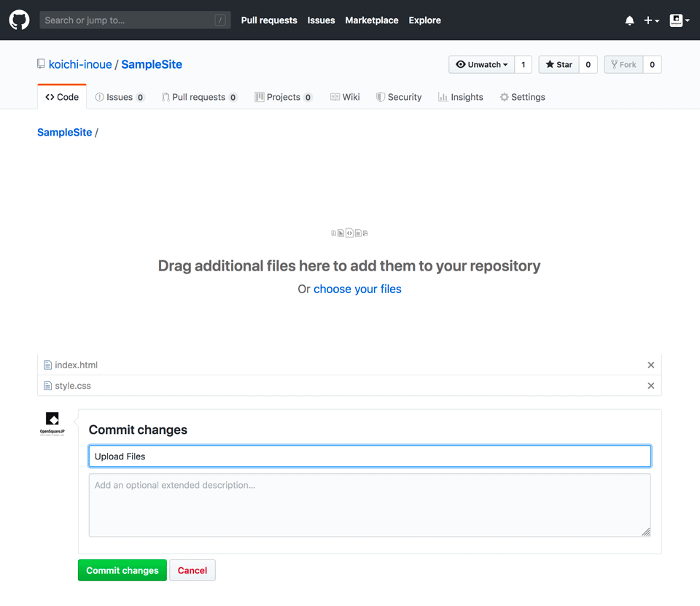Open the plus create-new dropdown

click(x=651, y=20)
